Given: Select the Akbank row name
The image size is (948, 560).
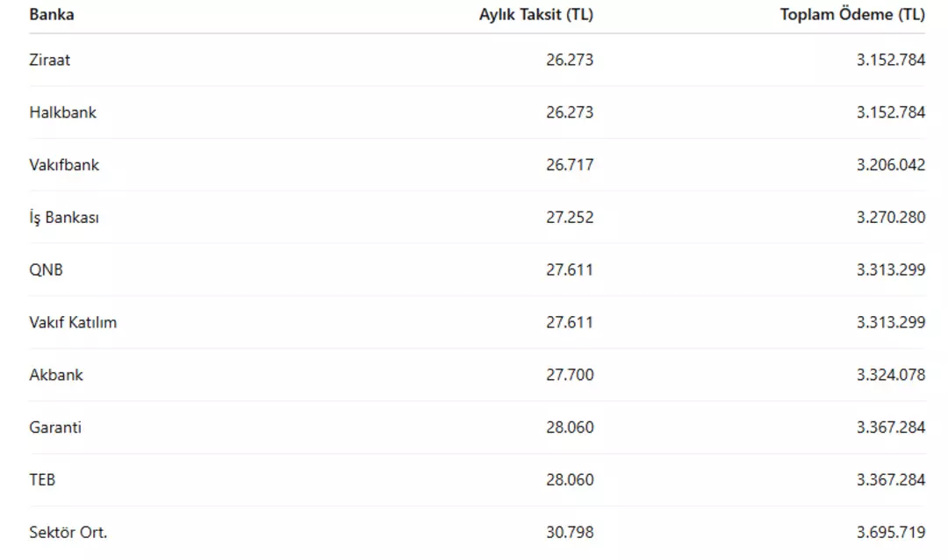Looking at the screenshot, I should click(56, 375).
